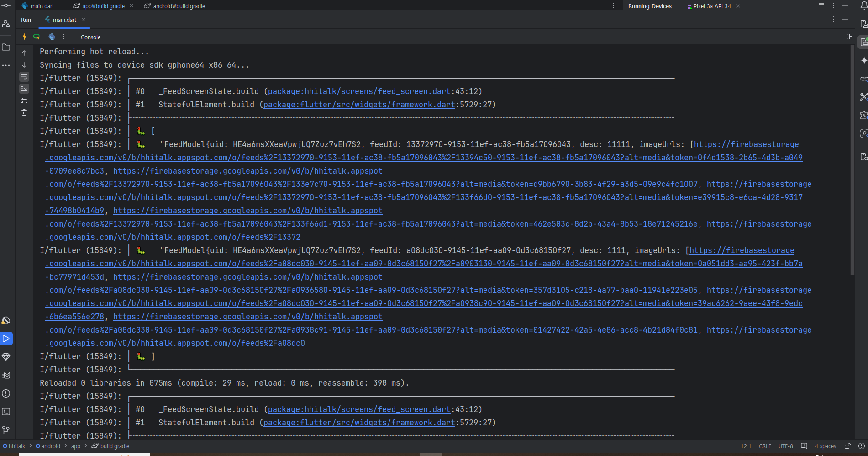The height and width of the screenshot is (456, 868).
Task: Change the UTF-8 file encoding
Action: (x=785, y=446)
